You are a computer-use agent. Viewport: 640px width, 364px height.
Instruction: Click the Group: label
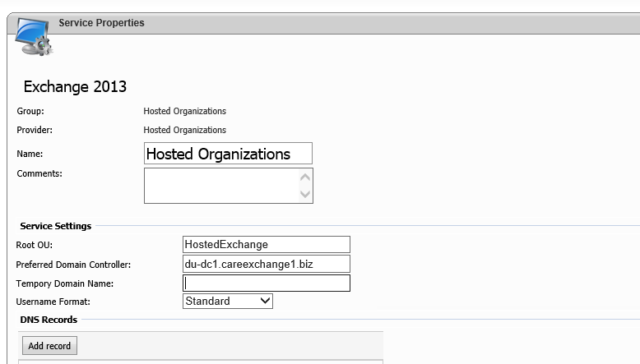click(x=30, y=111)
